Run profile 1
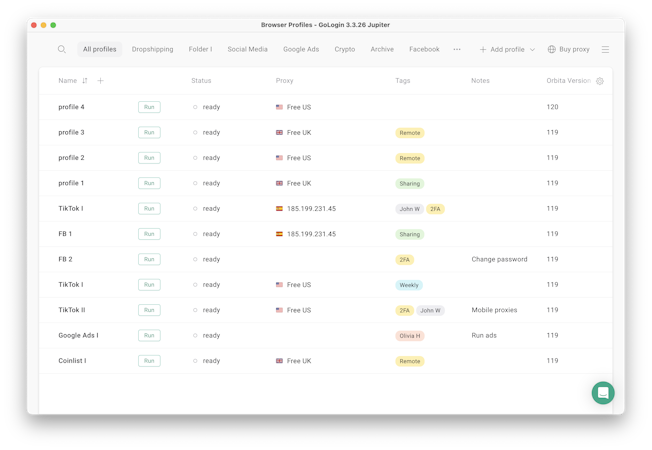This screenshot has width=652, height=450. [149, 183]
